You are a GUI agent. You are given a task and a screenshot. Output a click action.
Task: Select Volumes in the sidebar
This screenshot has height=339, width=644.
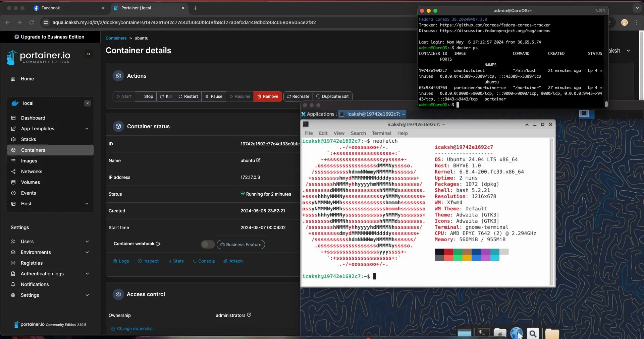[30, 182]
